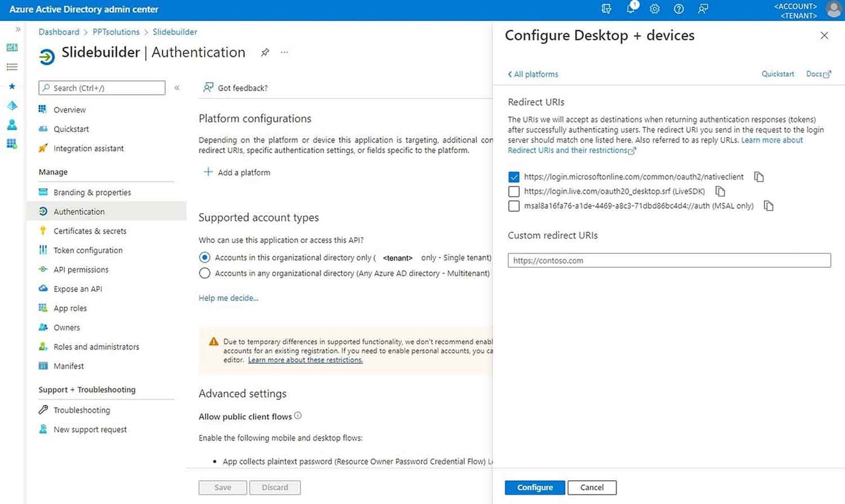Close the Configure Desktop + devices panel
The width and height of the screenshot is (845, 504).
(x=824, y=36)
